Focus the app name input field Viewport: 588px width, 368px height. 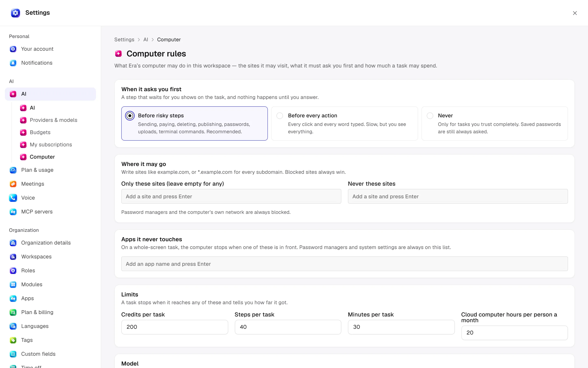345,264
